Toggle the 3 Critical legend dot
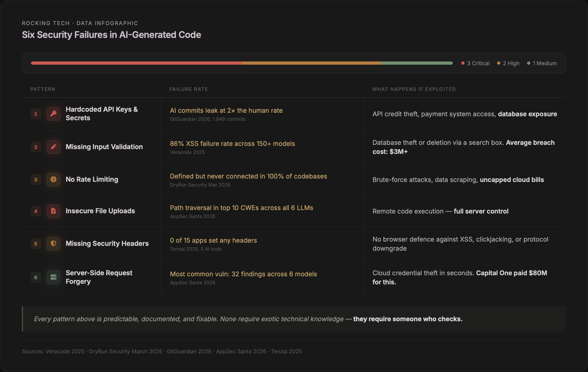588x372 pixels. (462, 63)
